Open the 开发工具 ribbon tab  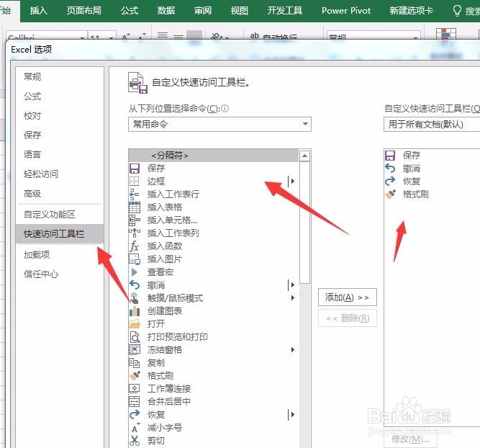pyautogui.click(x=285, y=11)
